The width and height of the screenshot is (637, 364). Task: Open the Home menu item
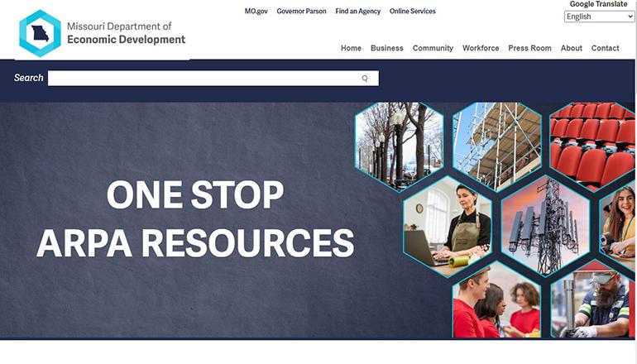point(351,48)
